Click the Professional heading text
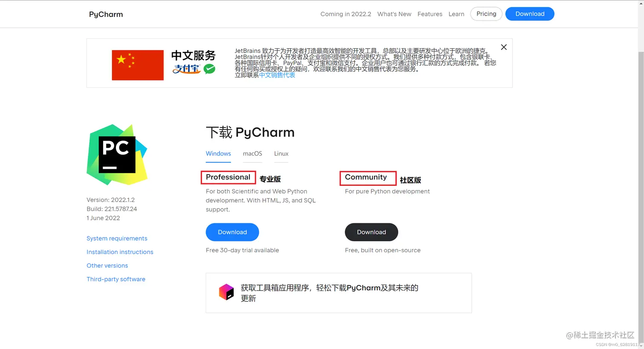Screen dimensions: 644x349 [x=228, y=177]
